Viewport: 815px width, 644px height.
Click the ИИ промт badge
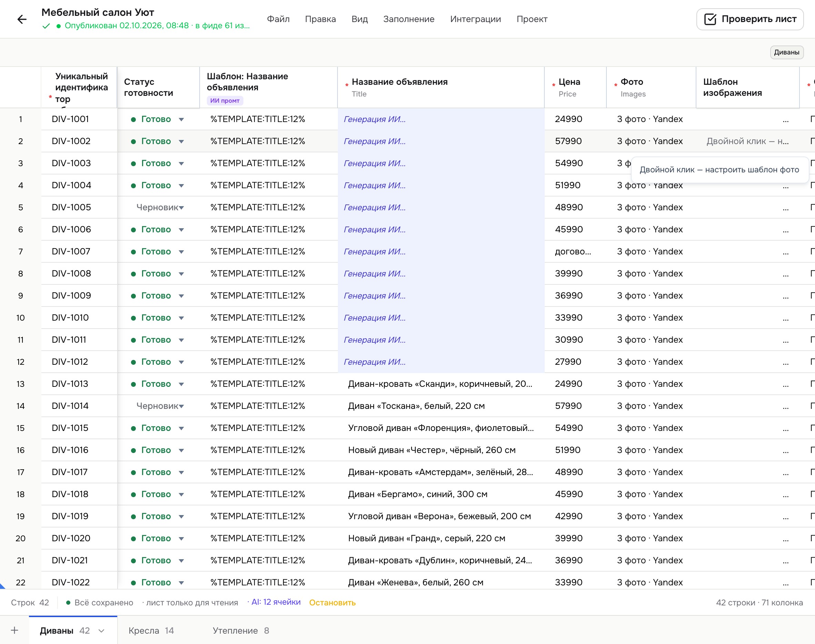[225, 101]
